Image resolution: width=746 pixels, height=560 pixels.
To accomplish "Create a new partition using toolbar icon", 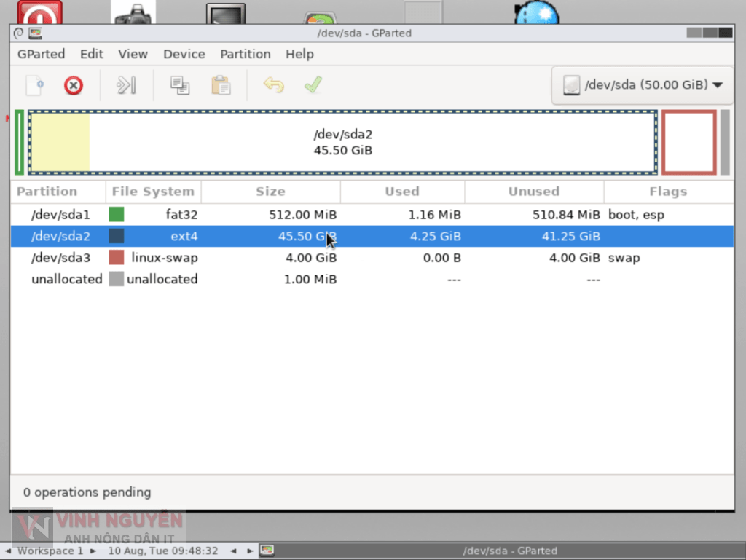I will click(x=34, y=85).
